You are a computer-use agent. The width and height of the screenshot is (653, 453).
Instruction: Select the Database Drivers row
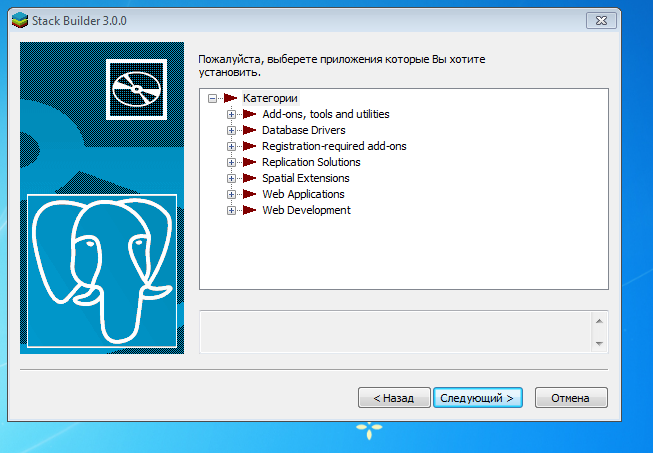(304, 130)
